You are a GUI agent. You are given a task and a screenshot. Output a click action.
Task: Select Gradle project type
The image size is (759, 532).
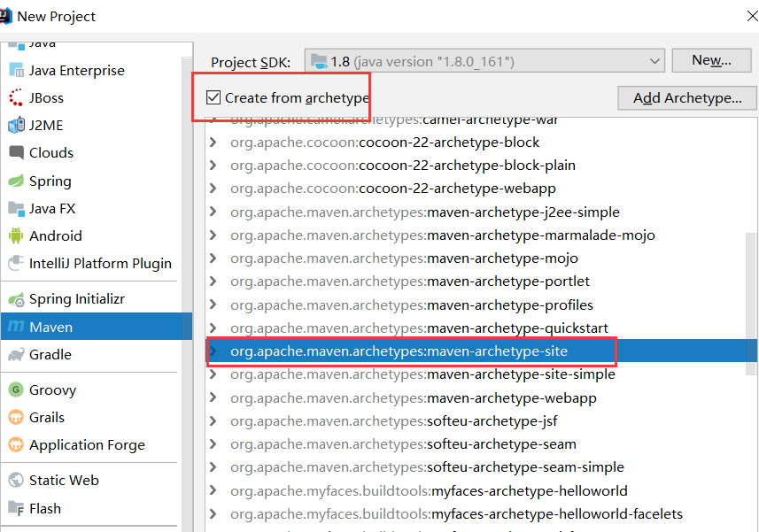(92, 354)
